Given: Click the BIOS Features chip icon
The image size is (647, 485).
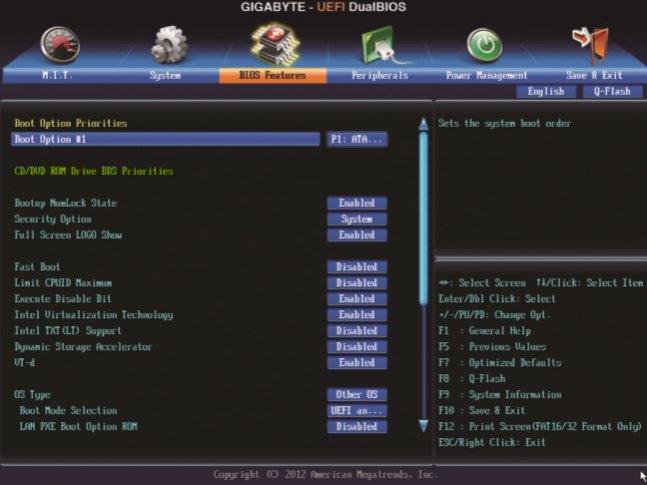Looking at the screenshot, I should click(275, 44).
